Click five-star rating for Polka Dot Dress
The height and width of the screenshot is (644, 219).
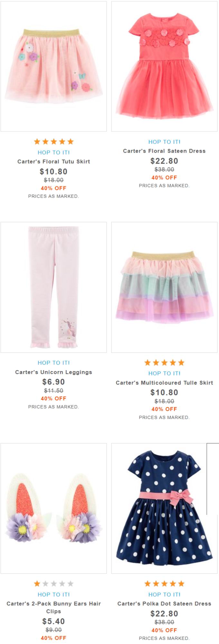point(164,584)
